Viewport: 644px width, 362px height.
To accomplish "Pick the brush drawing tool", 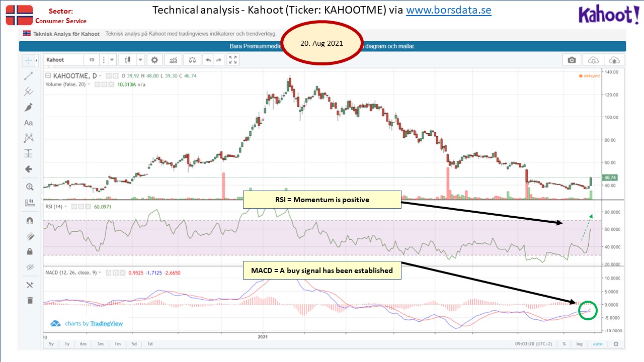I will point(29,107).
